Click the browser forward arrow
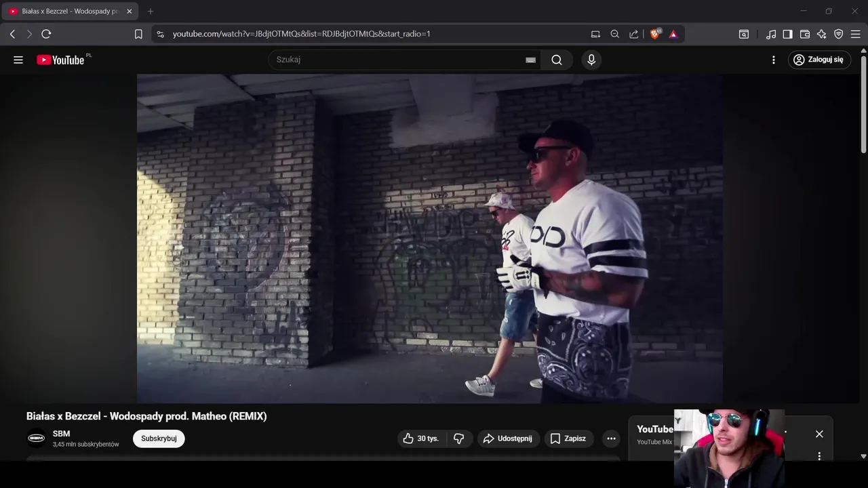 tap(29, 34)
